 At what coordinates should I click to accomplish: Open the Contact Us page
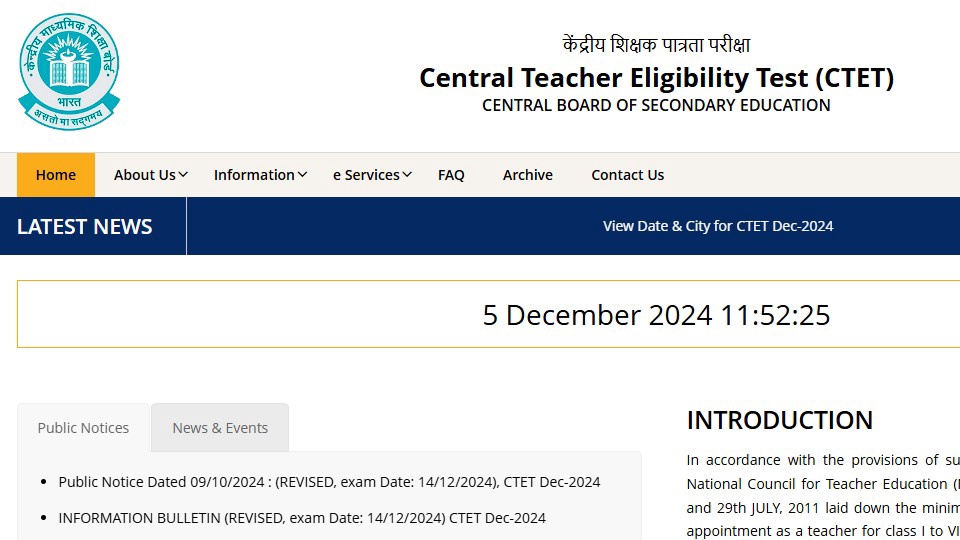tap(628, 175)
